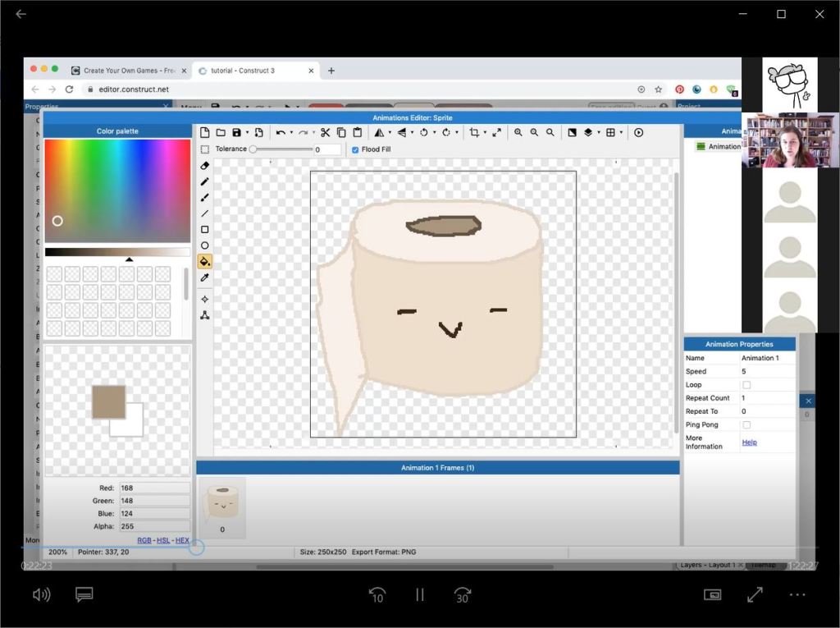Enable the Ping Pong checkbox
Screen dimensions: 840x628
[746, 425]
